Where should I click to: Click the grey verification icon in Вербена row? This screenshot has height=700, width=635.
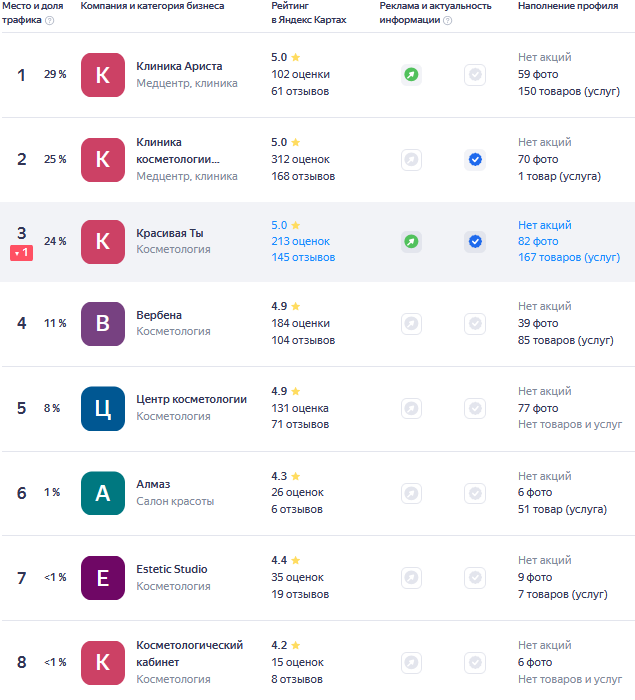pyautogui.click(x=475, y=323)
